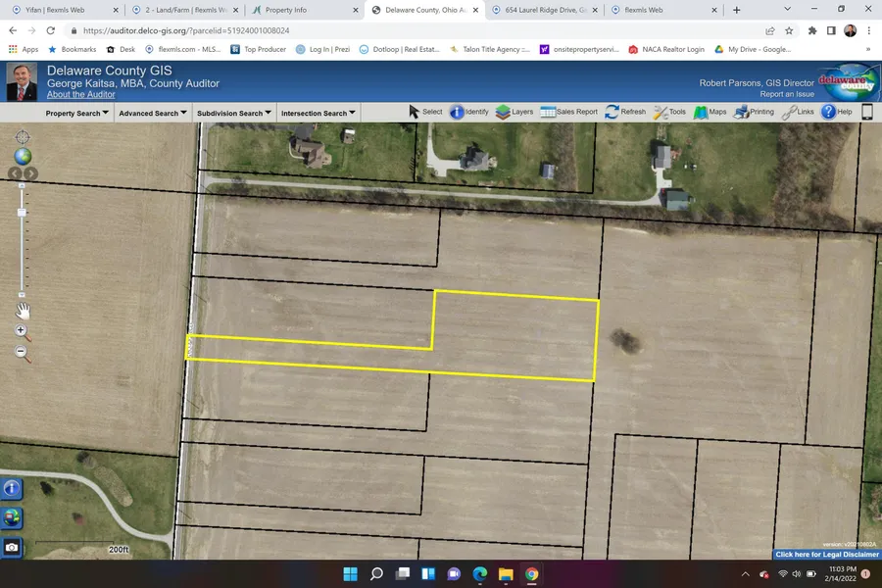Expand the Property Search dropdown
This screenshot has height=588, width=882.
pos(77,114)
